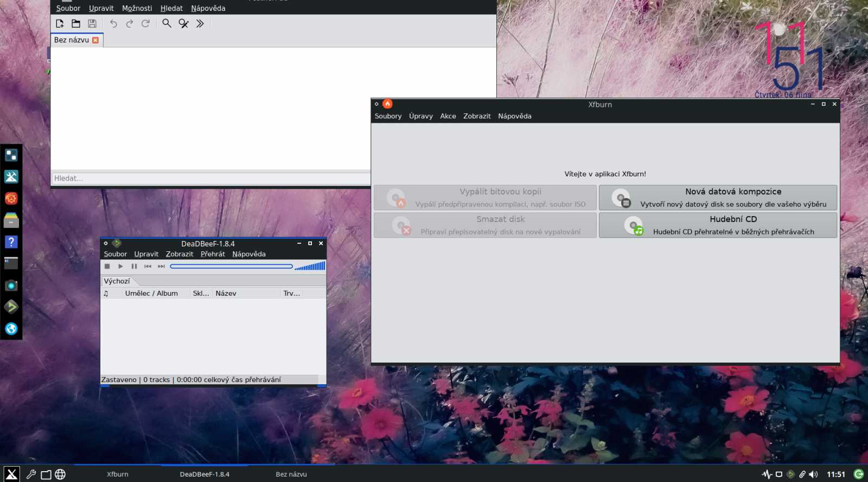Click Smazat disk button
Image resolution: width=868 pixels, height=482 pixels.
point(485,225)
